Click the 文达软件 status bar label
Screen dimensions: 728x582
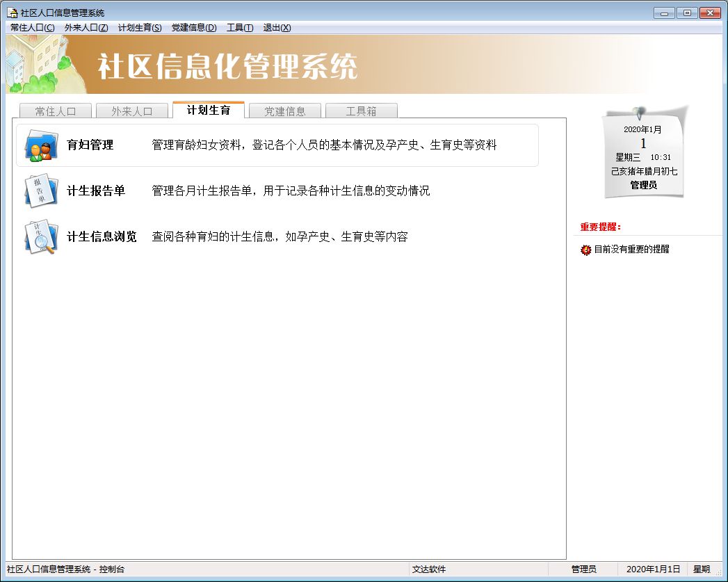429,569
